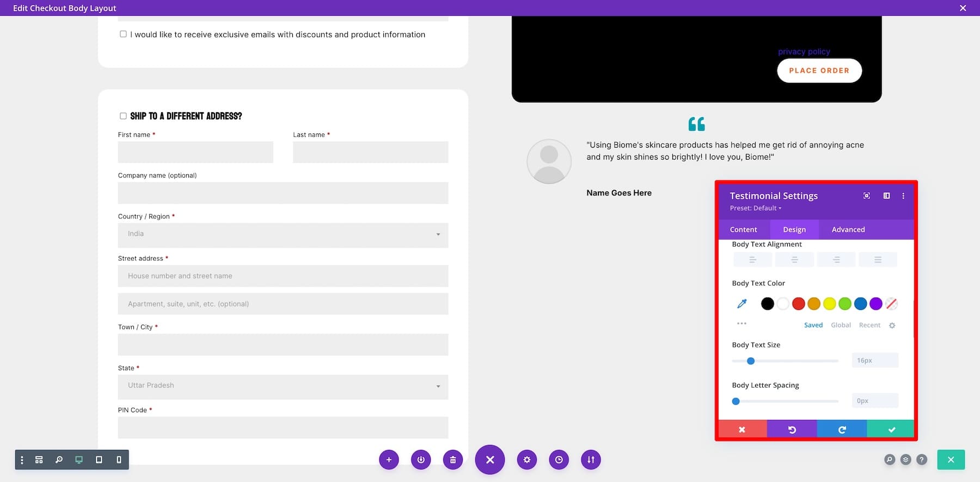The height and width of the screenshot is (482, 980).
Task: Align body text left
Action: [x=752, y=260]
